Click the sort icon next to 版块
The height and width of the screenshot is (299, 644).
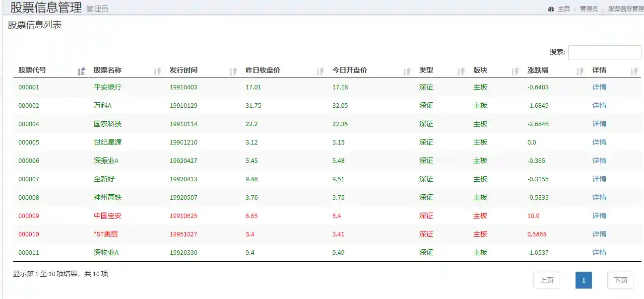(515, 71)
